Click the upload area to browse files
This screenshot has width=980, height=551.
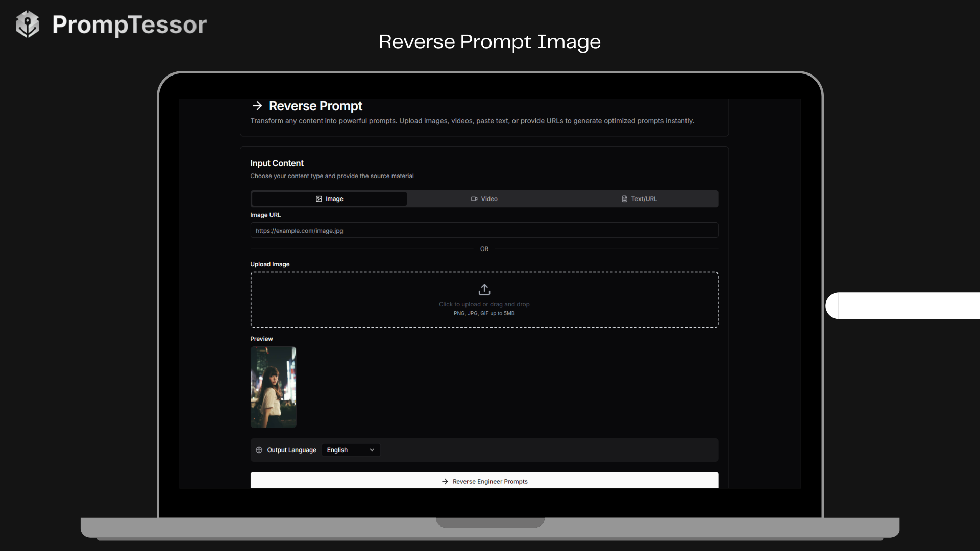tap(484, 299)
